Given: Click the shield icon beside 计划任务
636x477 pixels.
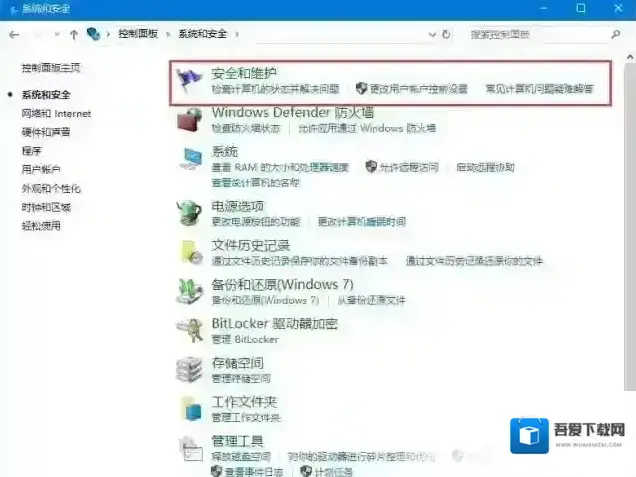Looking at the screenshot, I should [306, 471].
